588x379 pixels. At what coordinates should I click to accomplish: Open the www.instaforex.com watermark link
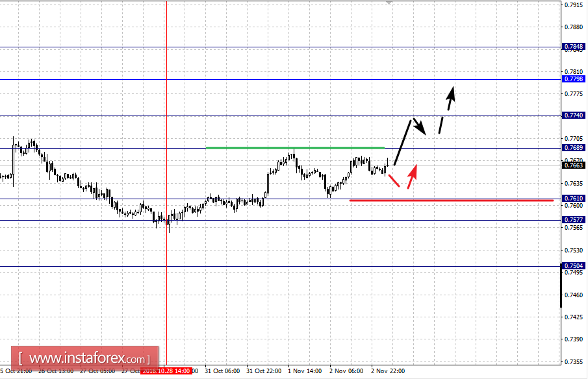click(84, 358)
